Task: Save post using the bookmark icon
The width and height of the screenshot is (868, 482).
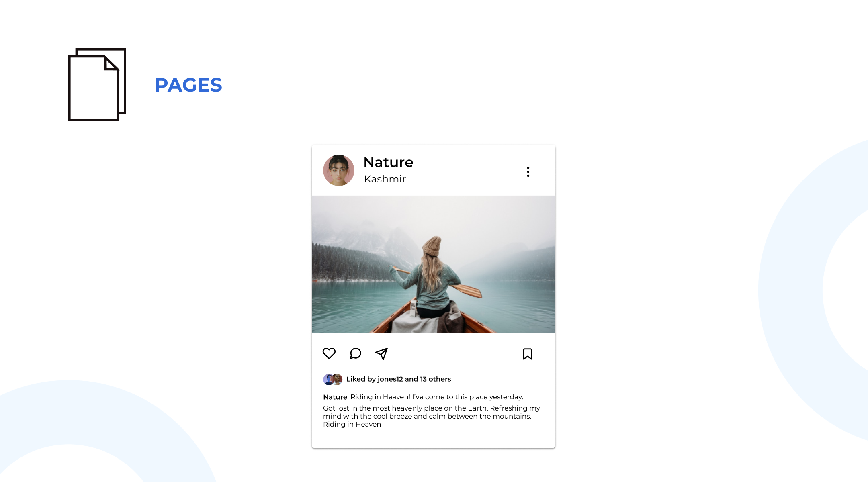Action: tap(528, 354)
